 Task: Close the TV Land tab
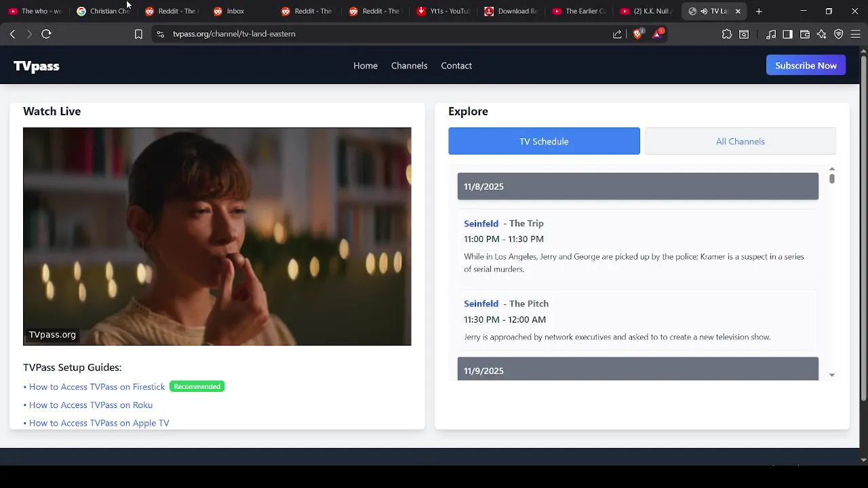(738, 11)
